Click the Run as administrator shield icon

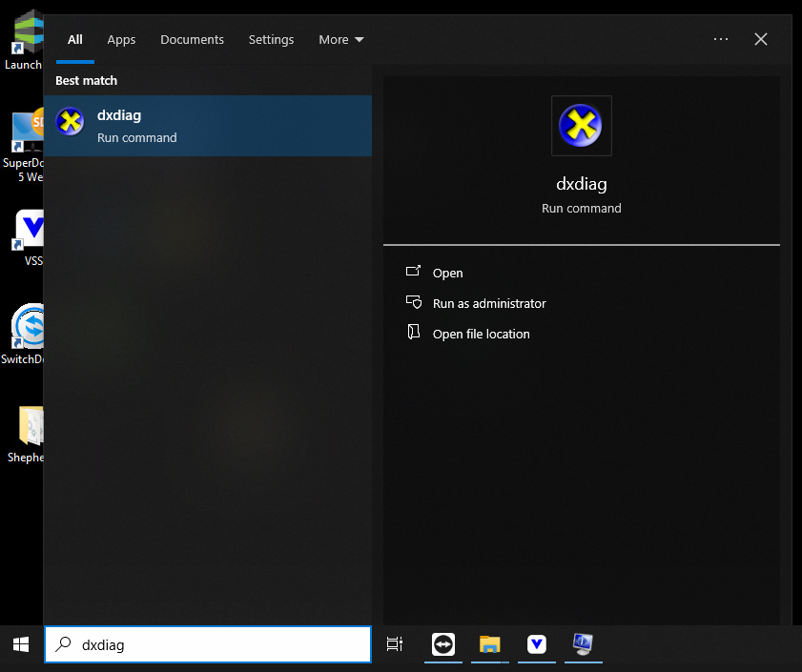tap(414, 302)
